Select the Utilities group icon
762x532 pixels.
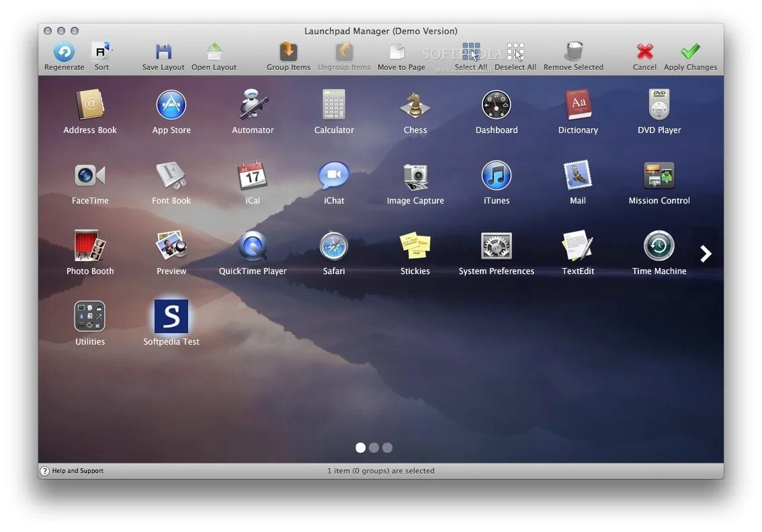click(x=90, y=316)
